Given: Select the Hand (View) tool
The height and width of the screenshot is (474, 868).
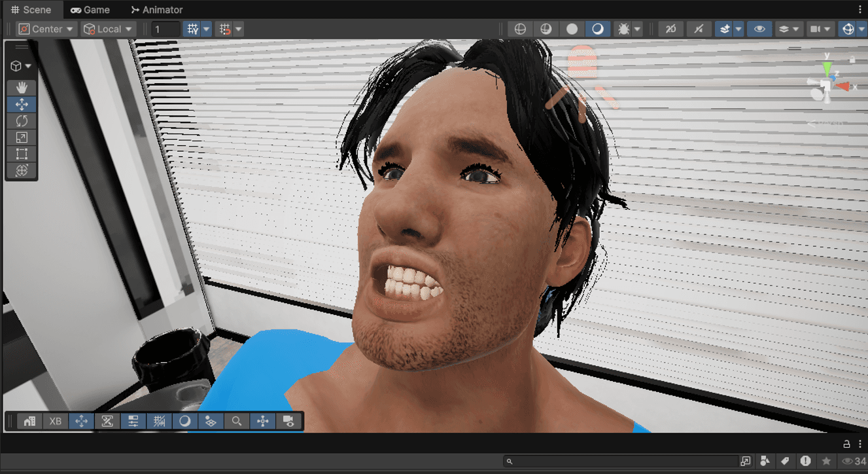Looking at the screenshot, I should pyautogui.click(x=22, y=87).
